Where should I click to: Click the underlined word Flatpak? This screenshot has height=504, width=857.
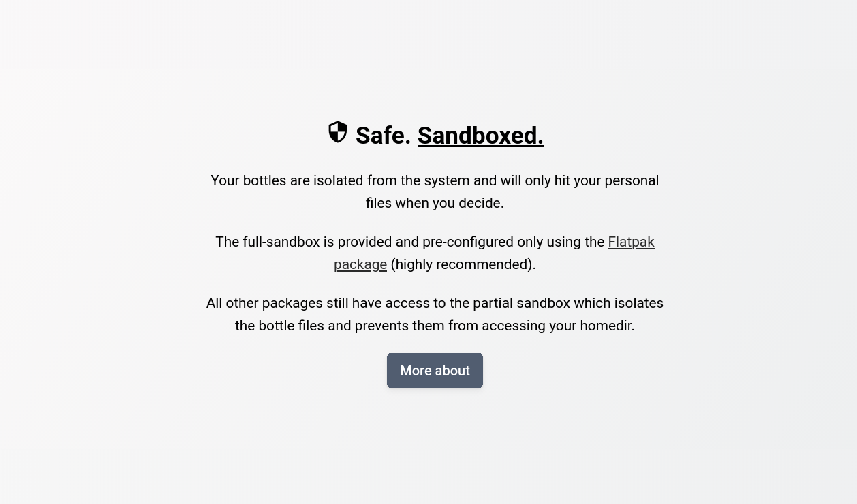631,242
